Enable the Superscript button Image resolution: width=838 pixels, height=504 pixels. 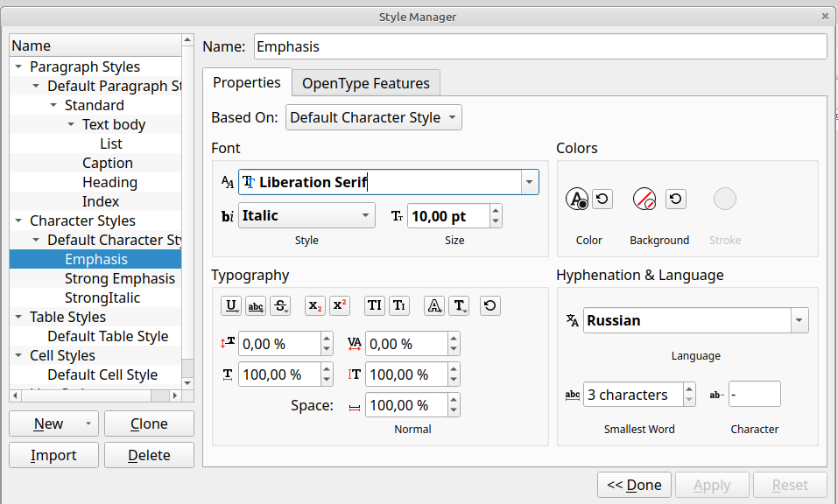[x=340, y=305]
